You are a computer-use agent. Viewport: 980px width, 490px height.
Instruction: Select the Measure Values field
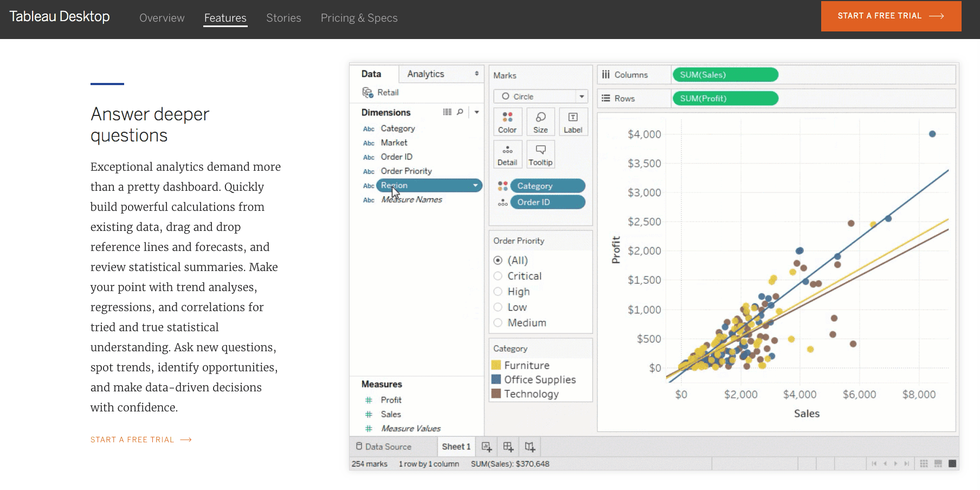(411, 428)
